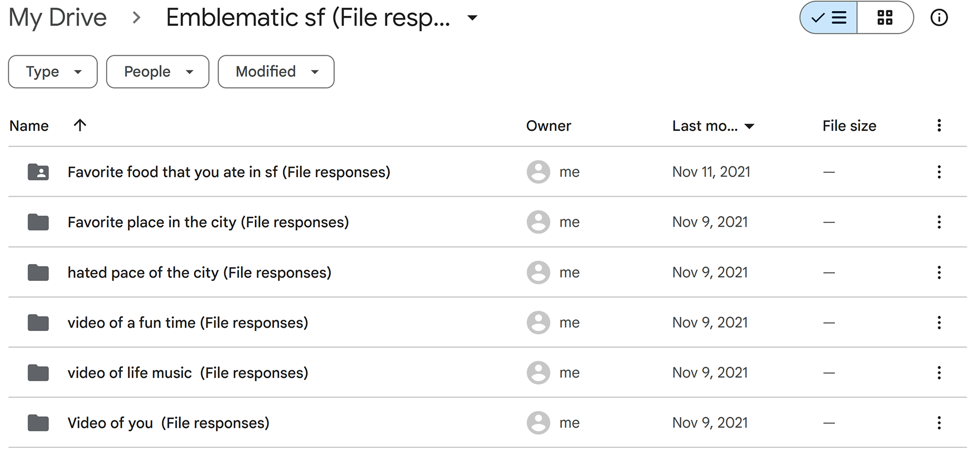Open the People filter dropdown
This screenshot has height=475, width=980.
point(158,72)
